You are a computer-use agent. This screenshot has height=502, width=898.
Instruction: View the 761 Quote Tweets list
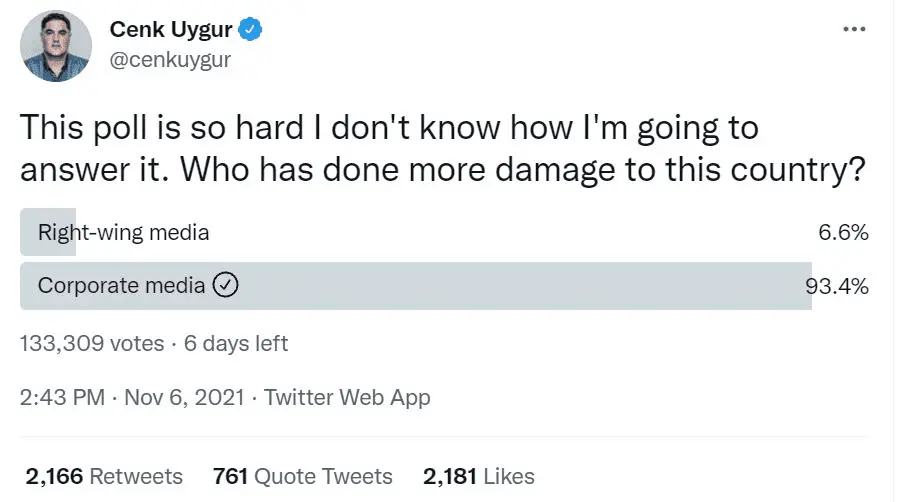tap(302, 476)
